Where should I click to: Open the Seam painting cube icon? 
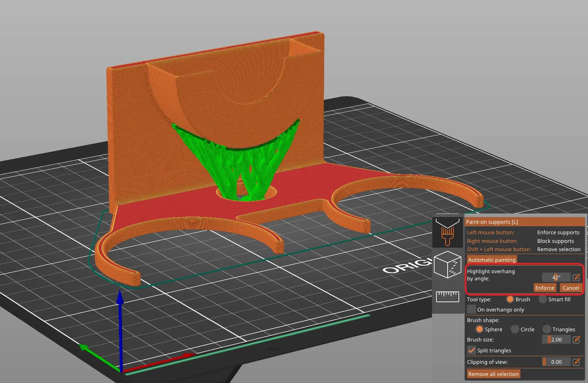tap(447, 265)
